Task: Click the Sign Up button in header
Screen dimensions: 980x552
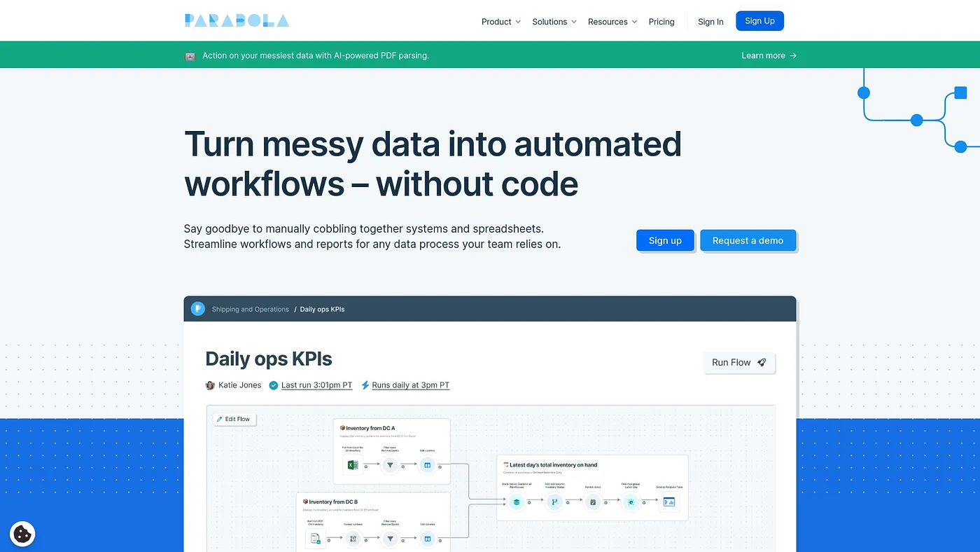Action: pos(759,21)
